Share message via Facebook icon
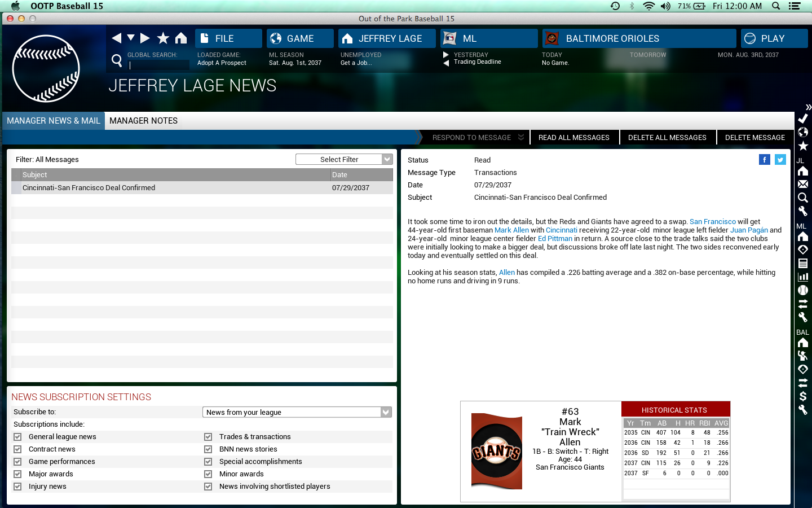The image size is (812, 508). pyautogui.click(x=764, y=160)
